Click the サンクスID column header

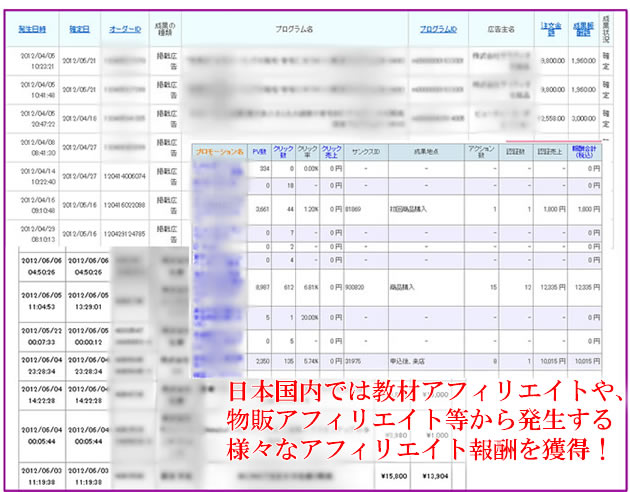(x=366, y=152)
